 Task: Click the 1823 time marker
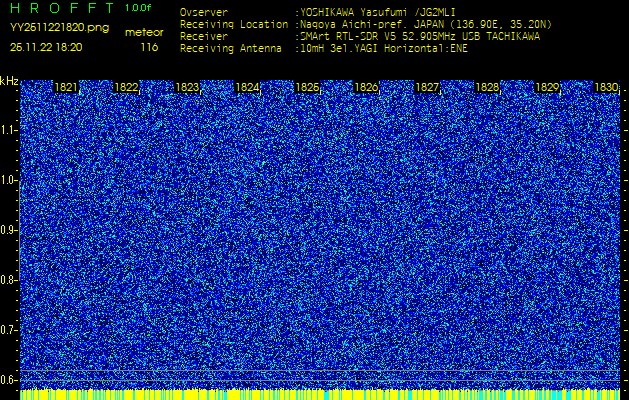[x=187, y=87]
